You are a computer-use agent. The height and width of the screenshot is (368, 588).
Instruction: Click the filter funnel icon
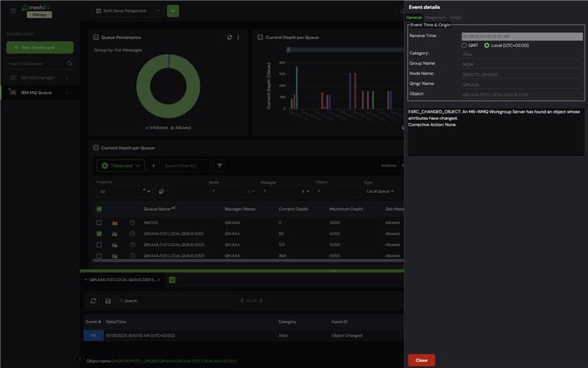coord(219,166)
